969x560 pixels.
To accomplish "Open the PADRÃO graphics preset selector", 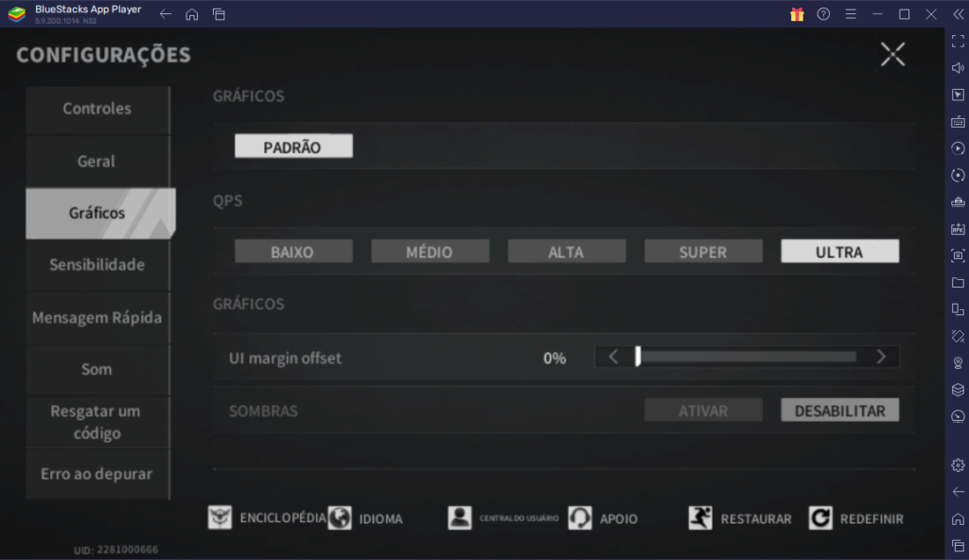I will [292, 146].
